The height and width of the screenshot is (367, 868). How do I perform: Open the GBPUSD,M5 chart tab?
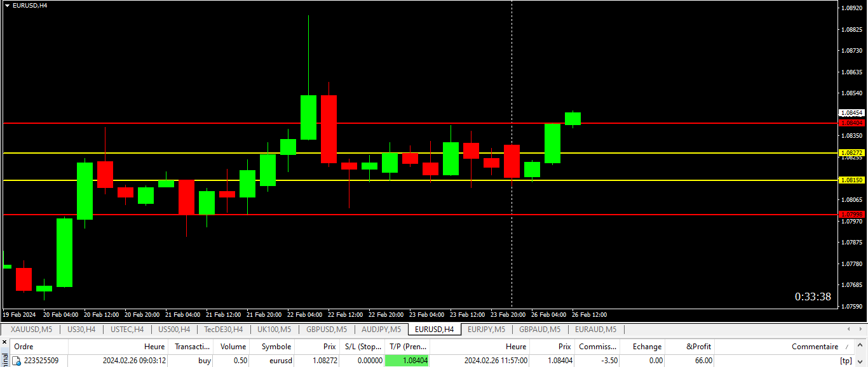pyautogui.click(x=326, y=329)
